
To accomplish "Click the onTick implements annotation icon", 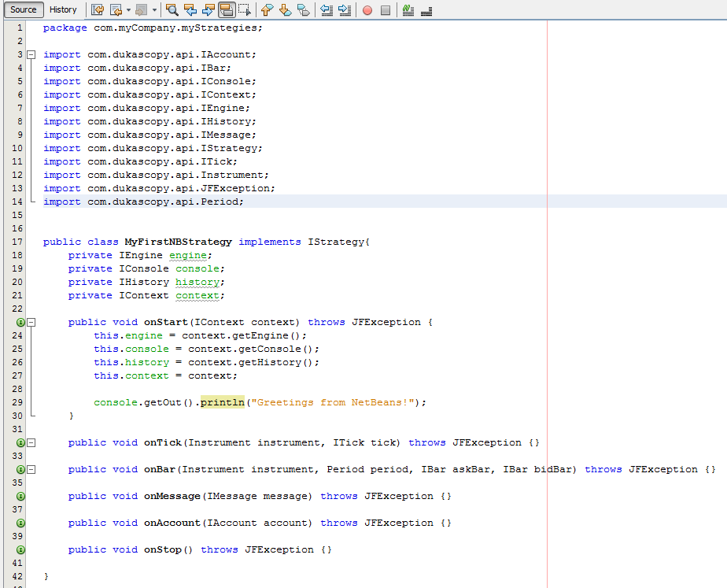I will point(21,442).
